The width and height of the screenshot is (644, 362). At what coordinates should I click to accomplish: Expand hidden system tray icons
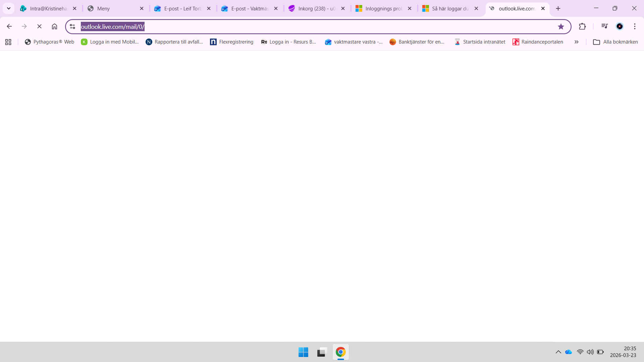[x=558, y=352]
